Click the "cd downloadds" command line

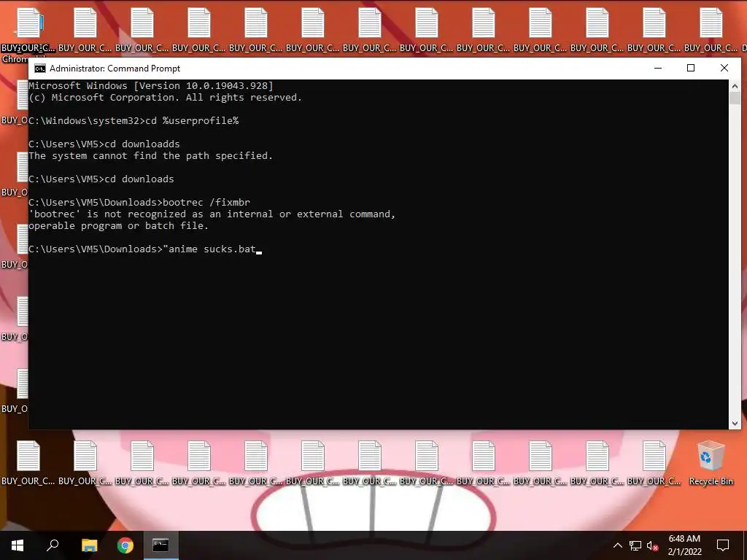(104, 144)
